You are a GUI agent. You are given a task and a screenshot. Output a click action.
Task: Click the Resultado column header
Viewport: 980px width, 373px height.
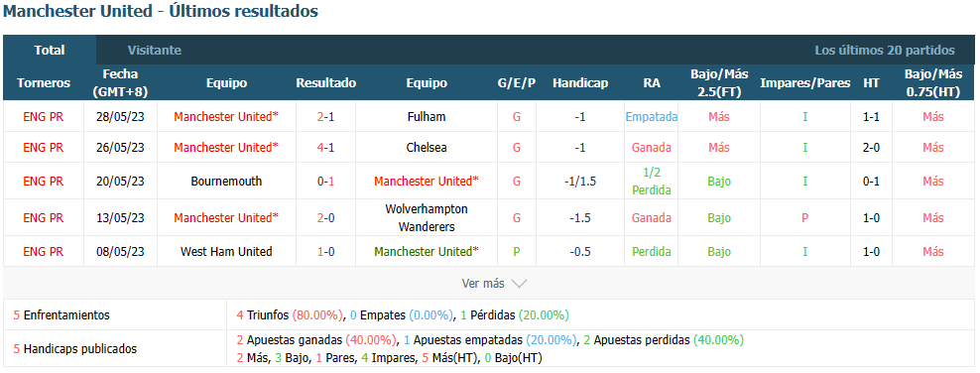(325, 83)
